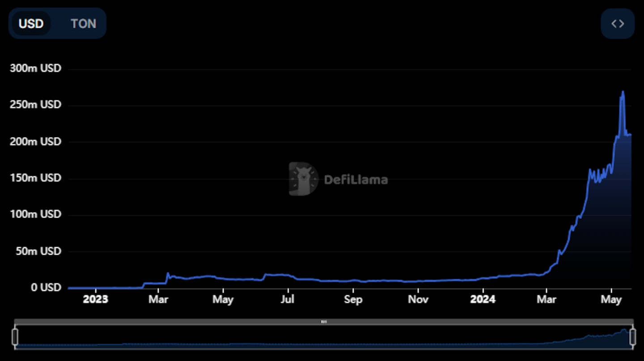
Task: Click the last May label on the axis
Action: (x=611, y=299)
